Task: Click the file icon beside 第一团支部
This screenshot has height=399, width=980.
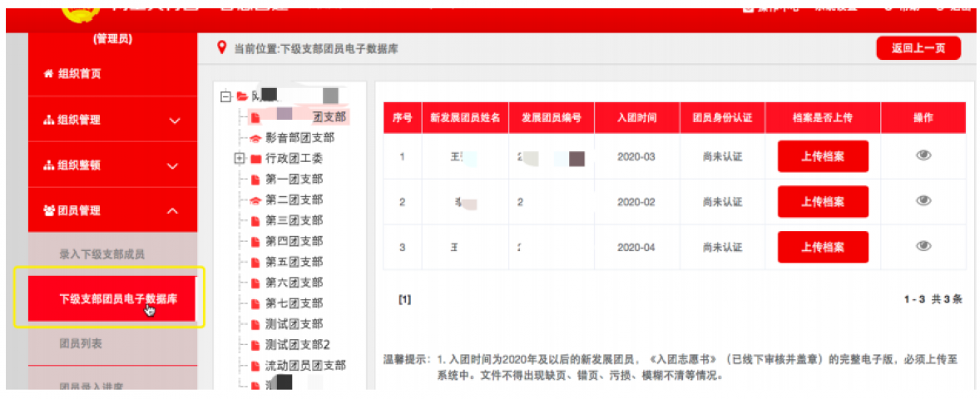Action: click(255, 180)
